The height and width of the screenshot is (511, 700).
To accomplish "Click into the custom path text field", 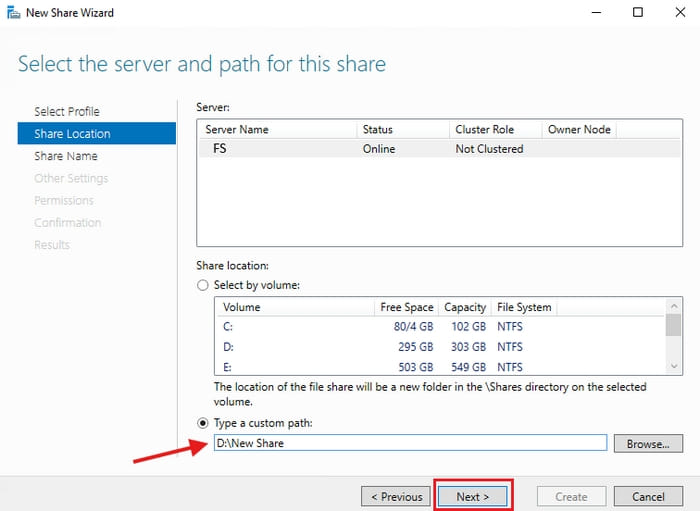I will [410, 443].
